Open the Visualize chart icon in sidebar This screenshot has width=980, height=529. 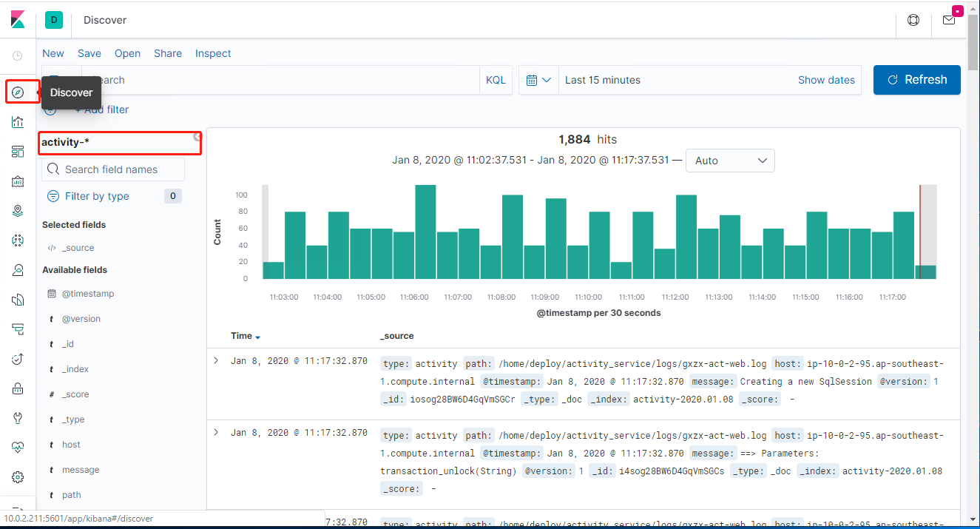18,122
